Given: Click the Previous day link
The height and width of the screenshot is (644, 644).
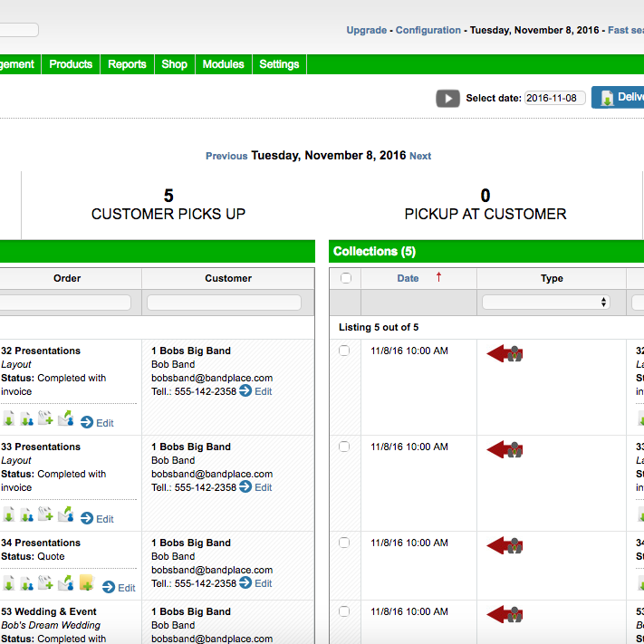Looking at the screenshot, I should (x=226, y=156).
